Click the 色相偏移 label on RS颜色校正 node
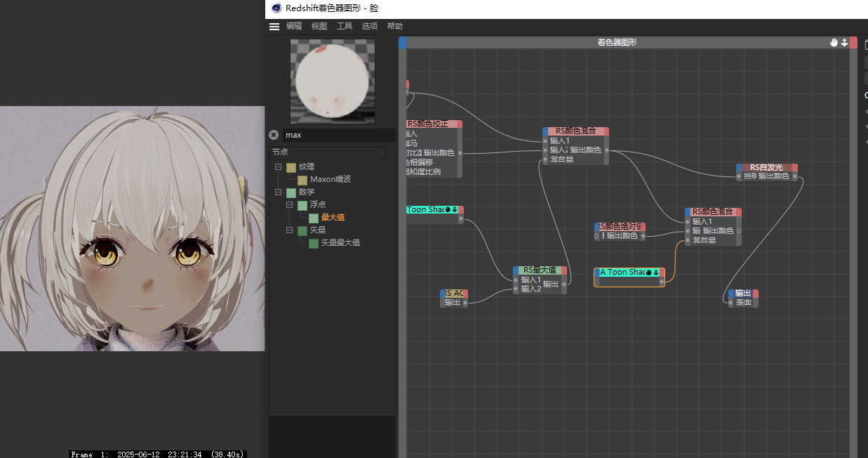The width and height of the screenshot is (868, 458). coord(420,162)
